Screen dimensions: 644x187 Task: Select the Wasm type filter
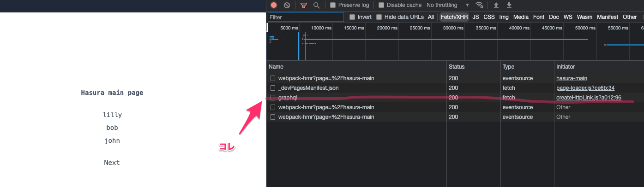click(584, 17)
